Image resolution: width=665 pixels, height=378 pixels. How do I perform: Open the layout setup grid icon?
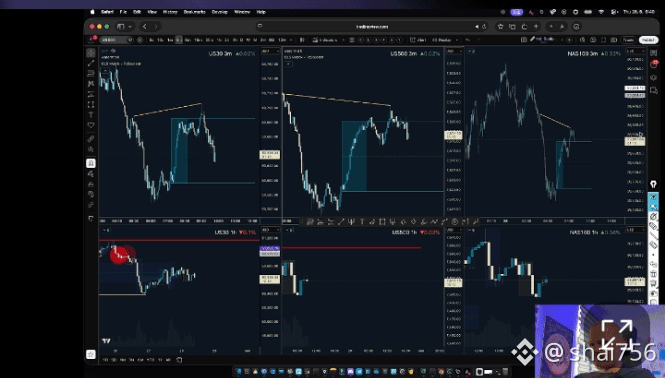click(523, 39)
